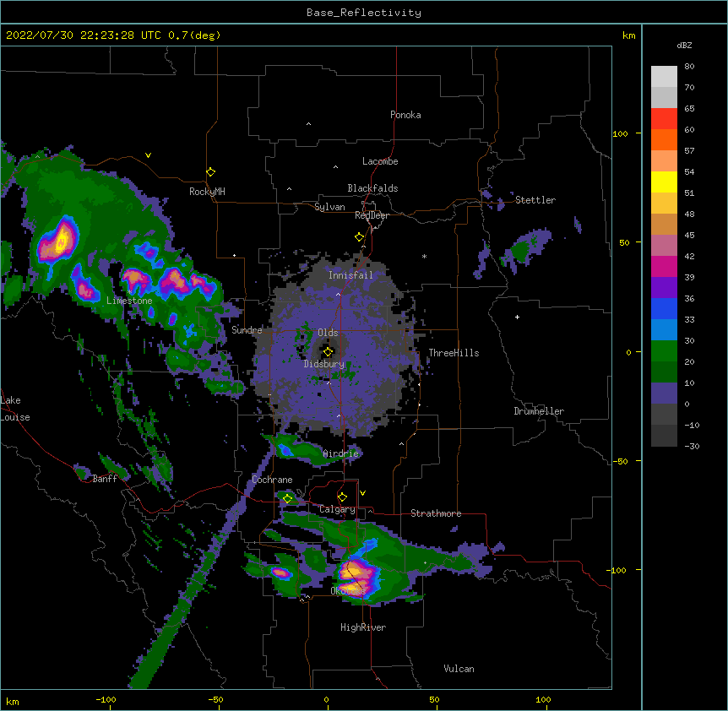728x711 pixels.
Task: Click the yellow V marker northeast of Calgary
Action: pyautogui.click(x=362, y=493)
